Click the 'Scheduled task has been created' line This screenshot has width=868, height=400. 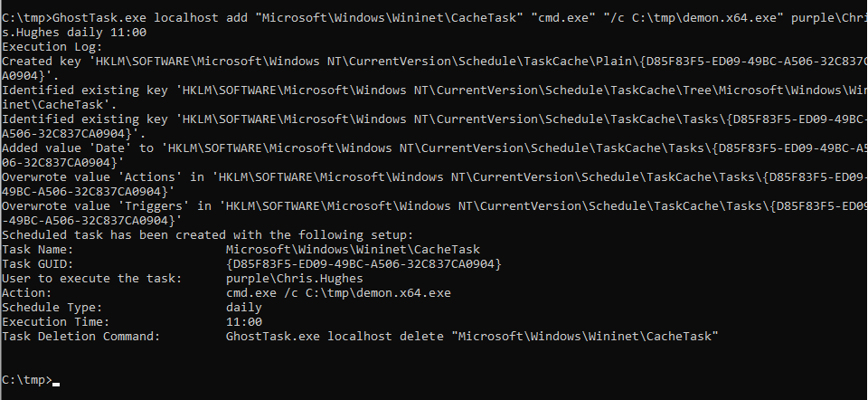tap(207, 234)
